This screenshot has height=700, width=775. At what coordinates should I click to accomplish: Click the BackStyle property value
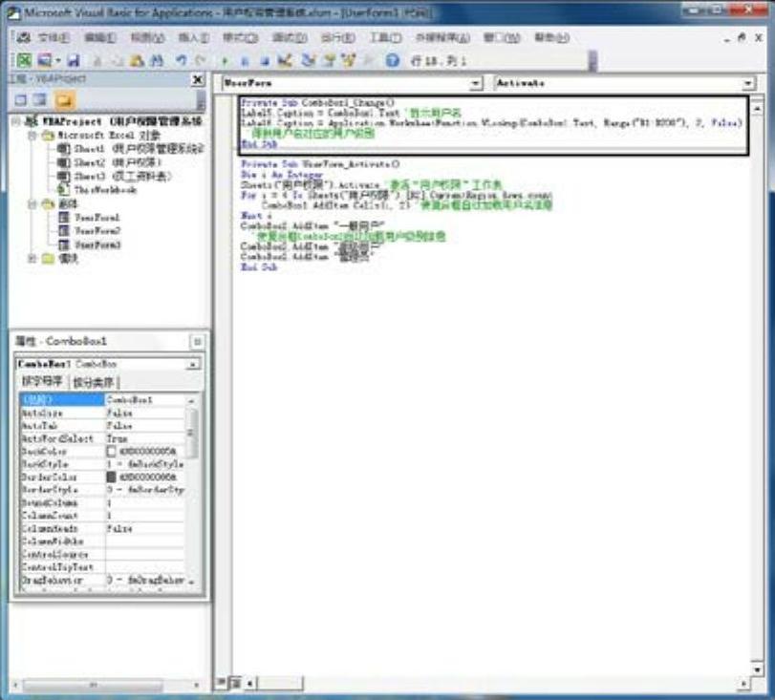tap(145, 464)
